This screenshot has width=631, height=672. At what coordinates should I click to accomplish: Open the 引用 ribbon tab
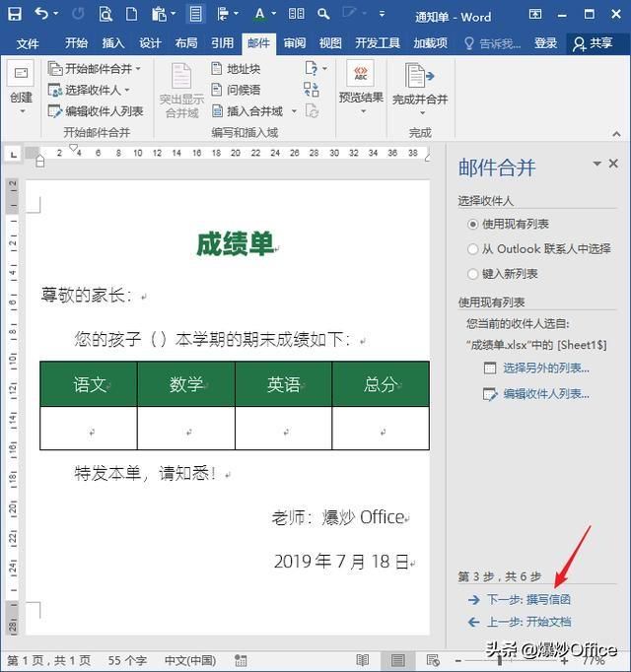coord(222,42)
